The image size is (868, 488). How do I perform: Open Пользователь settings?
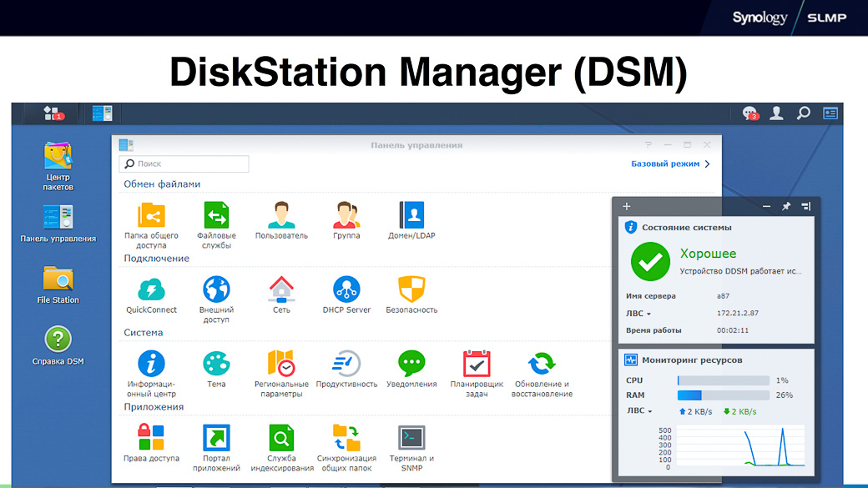click(x=281, y=220)
